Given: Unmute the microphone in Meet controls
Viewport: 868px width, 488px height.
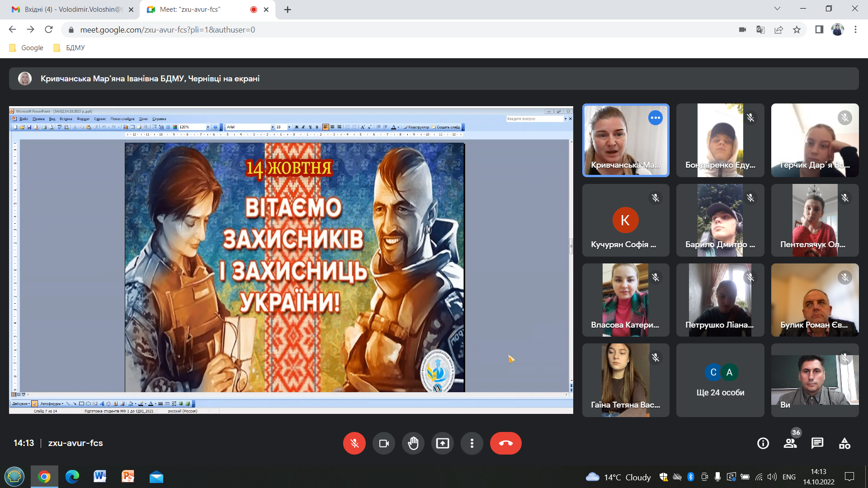Looking at the screenshot, I should pyautogui.click(x=354, y=443).
